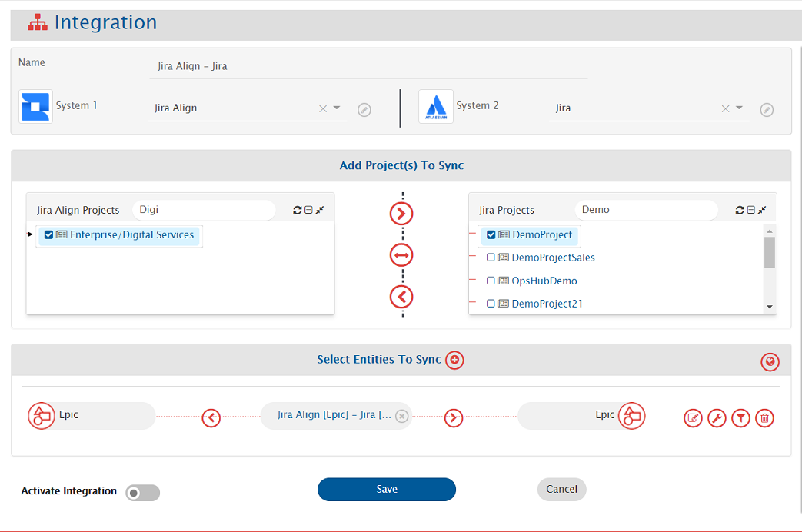The width and height of the screenshot is (802, 532).
Task: Select the OpsHubDemo project item
Action: (x=544, y=281)
